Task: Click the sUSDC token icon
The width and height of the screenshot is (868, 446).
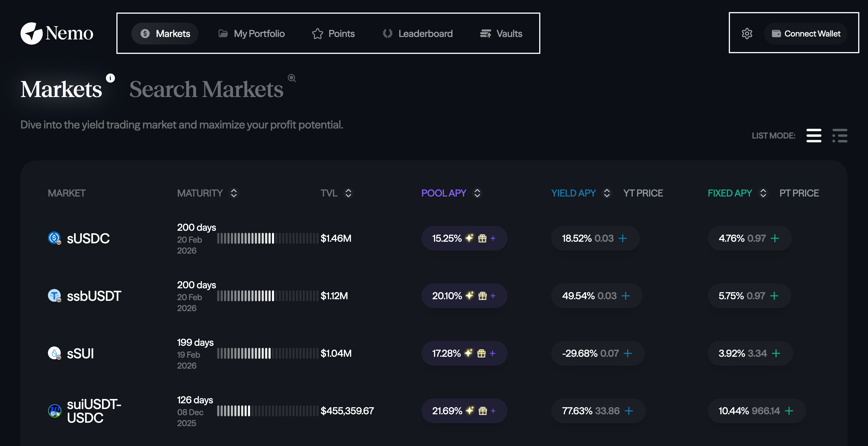Action: tap(54, 238)
